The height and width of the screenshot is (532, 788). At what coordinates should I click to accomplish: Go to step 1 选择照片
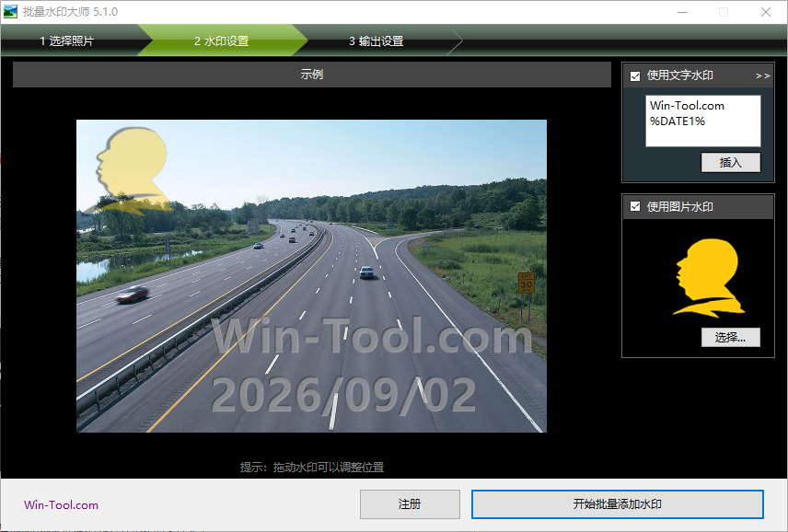point(67,40)
